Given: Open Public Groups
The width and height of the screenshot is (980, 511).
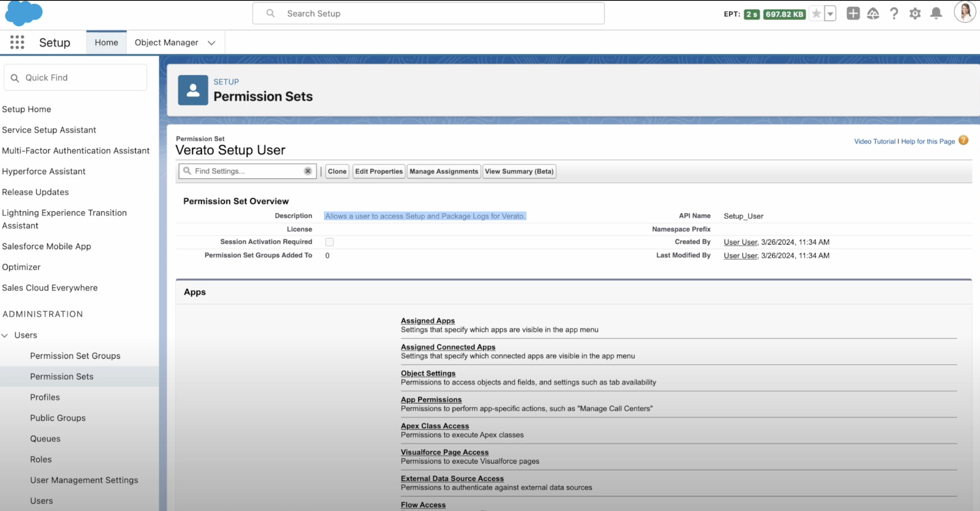Looking at the screenshot, I should 58,418.
